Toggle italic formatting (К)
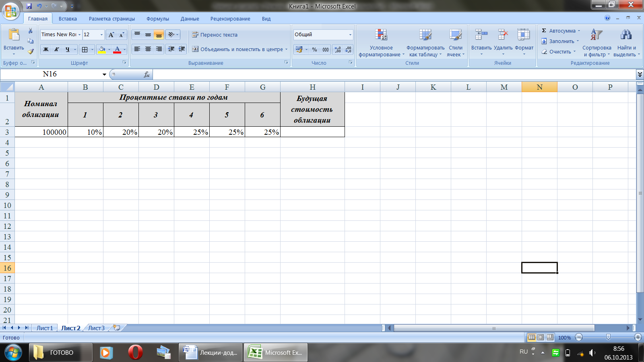The image size is (644, 362). (57, 49)
